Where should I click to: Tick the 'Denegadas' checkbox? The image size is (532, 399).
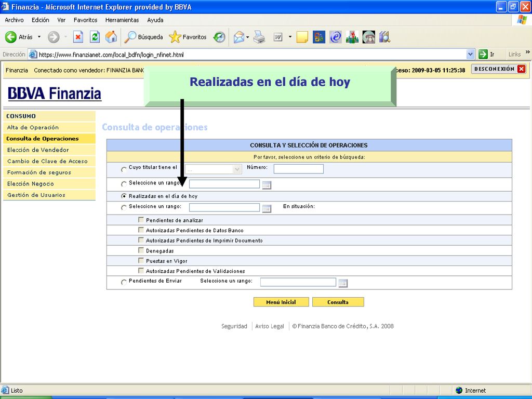coord(141,250)
